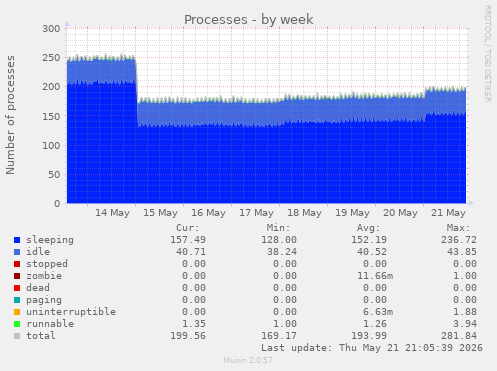The width and height of the screenshot is (497, 371).
Task: Click the '18 May' x-axis date label
Action: tap(304, 213)
